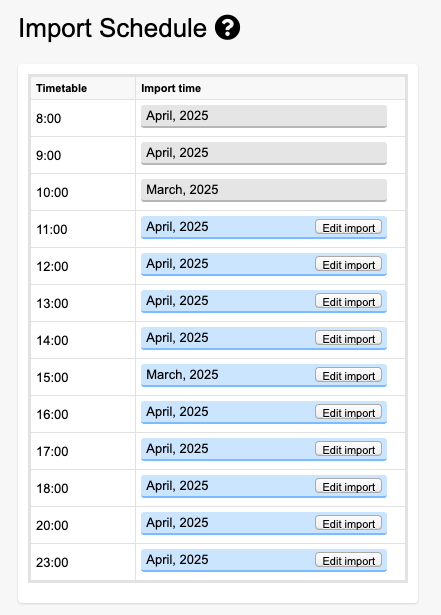Click Edit import for 18:00 timetable
The height and width of the screenshot is (615, 441).
coord(348,486)
